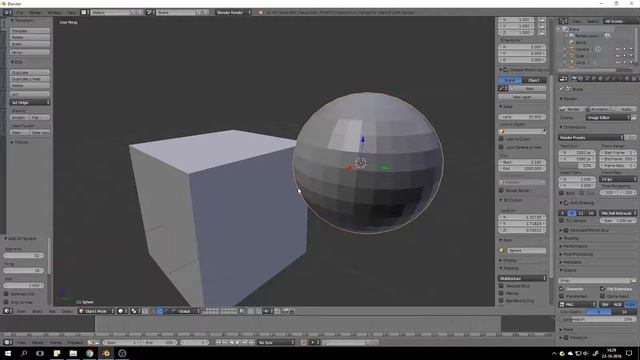Click the Info editor type icon
The height and width of the screenshot is (360, 640).
click(x=7, y=13)
